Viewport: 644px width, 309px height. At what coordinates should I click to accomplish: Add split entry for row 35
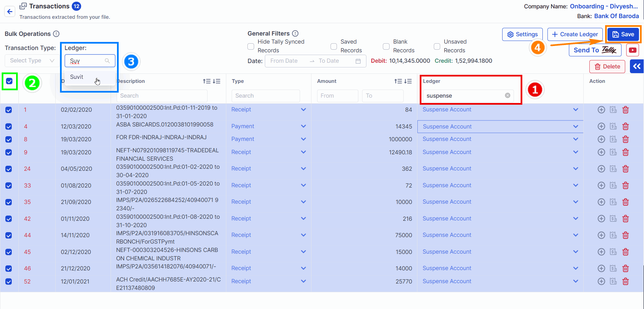point(601,202)
